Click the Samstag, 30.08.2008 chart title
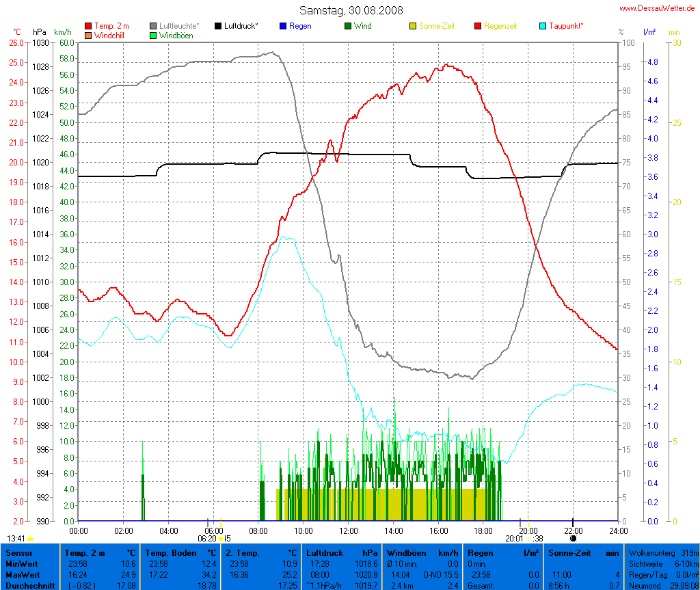 (x=351, y=10)
